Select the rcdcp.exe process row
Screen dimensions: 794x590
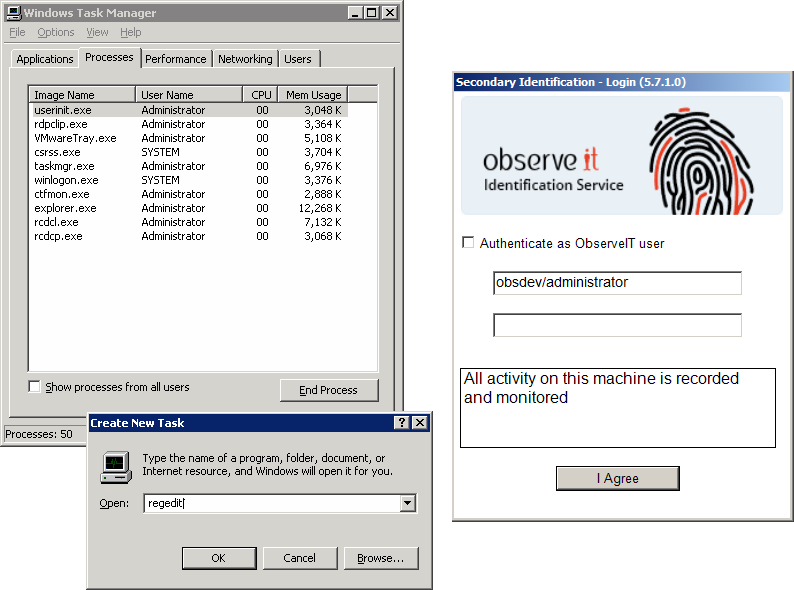pyautogui.click(x=190, y=236)
